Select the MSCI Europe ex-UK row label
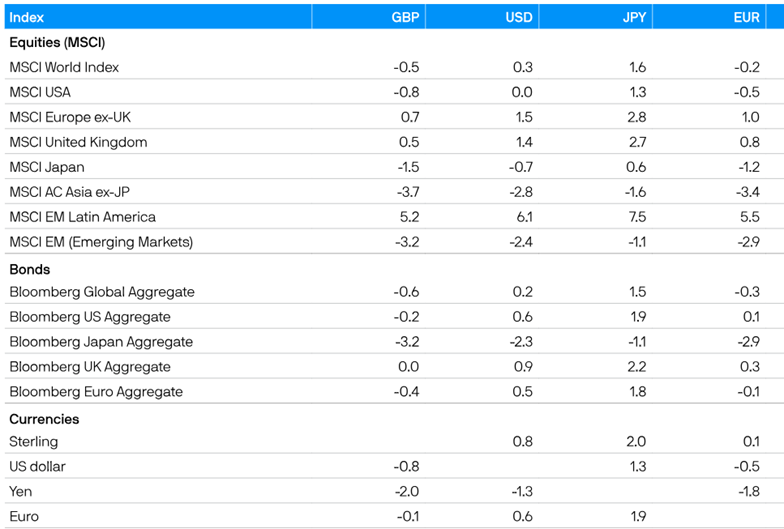This screenshot has height=529, width=784. [70, 117]
